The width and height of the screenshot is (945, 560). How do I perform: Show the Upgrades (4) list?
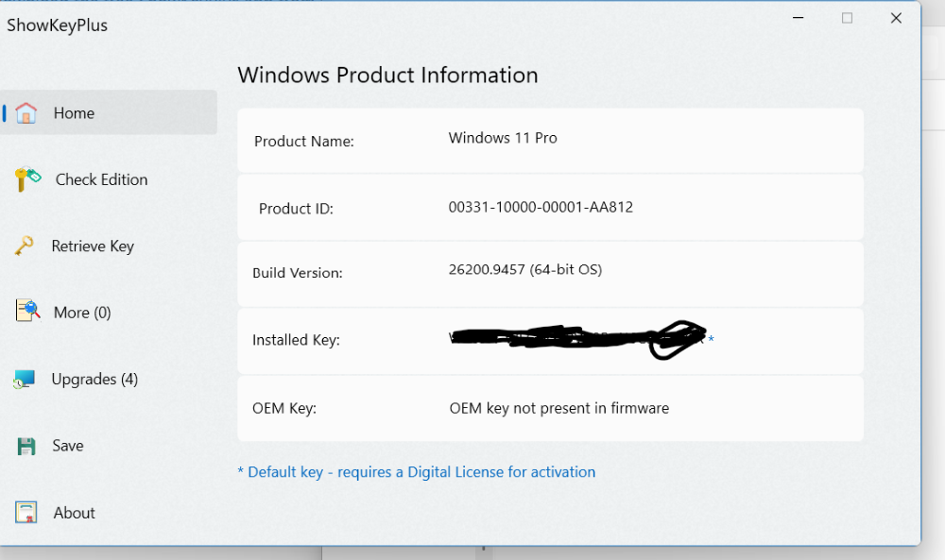point(94,380)
